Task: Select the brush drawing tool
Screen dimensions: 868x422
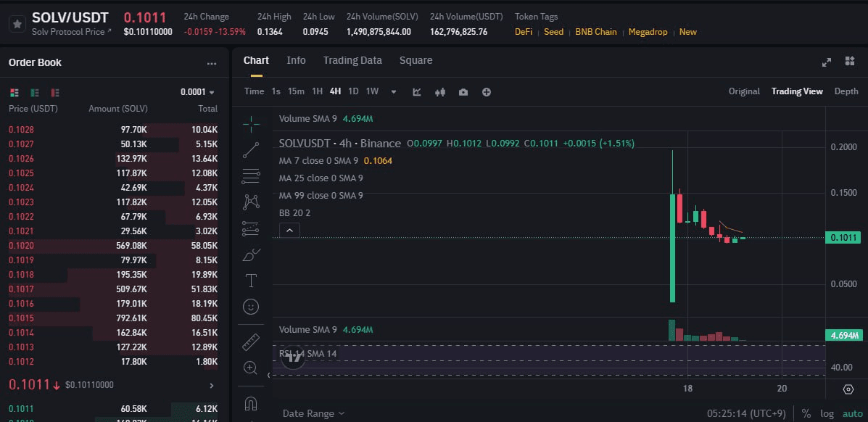Action: [251, 255]
